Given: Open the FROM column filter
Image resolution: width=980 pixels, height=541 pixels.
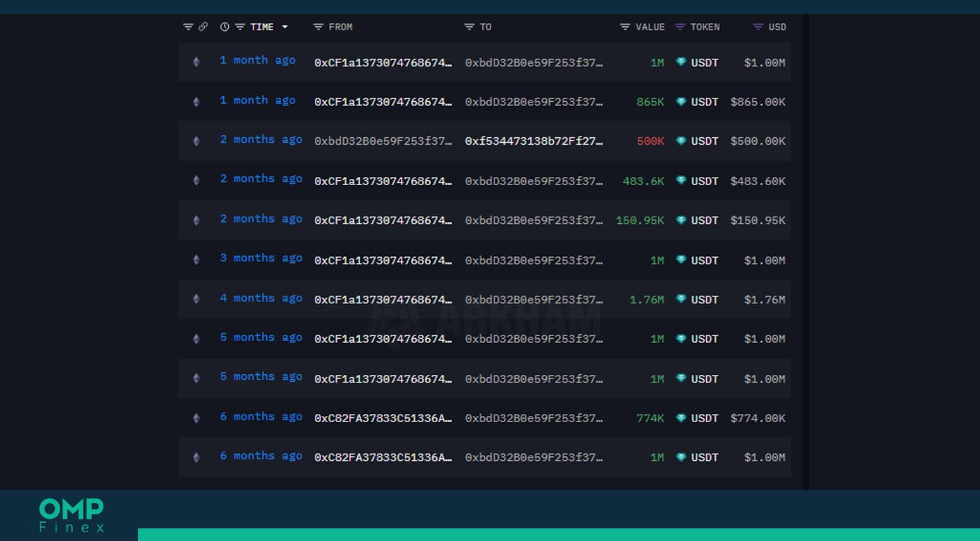Looking at the screenshot, I should (318, 27).
